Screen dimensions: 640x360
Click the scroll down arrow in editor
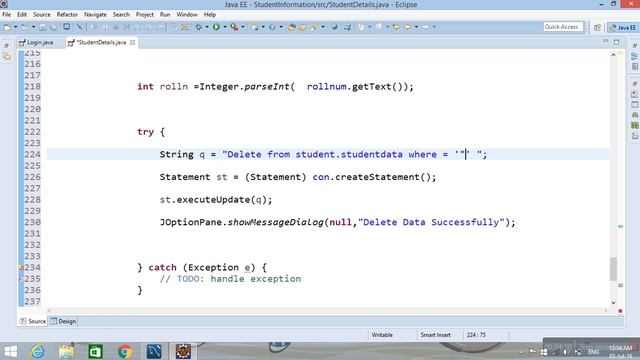coord(613,303)
